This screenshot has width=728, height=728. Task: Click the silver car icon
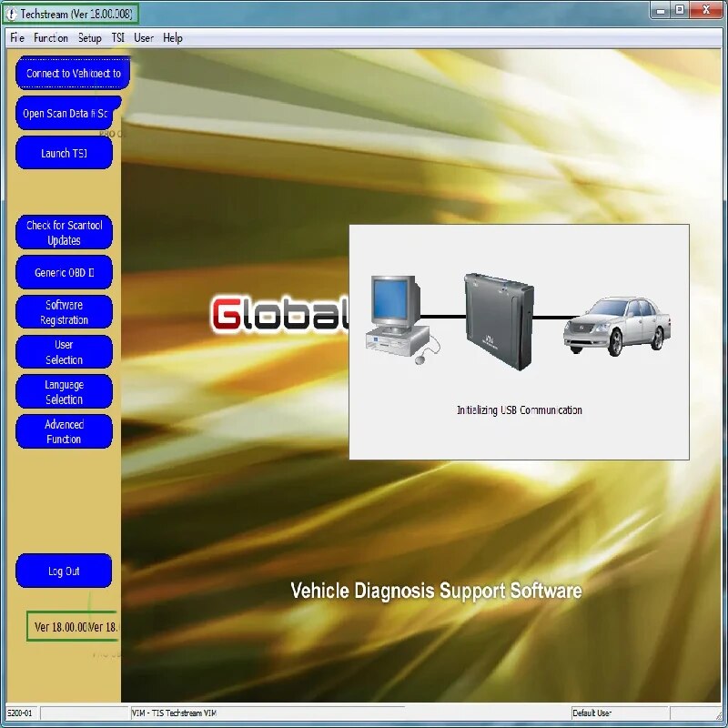click(x=617, y=326)
